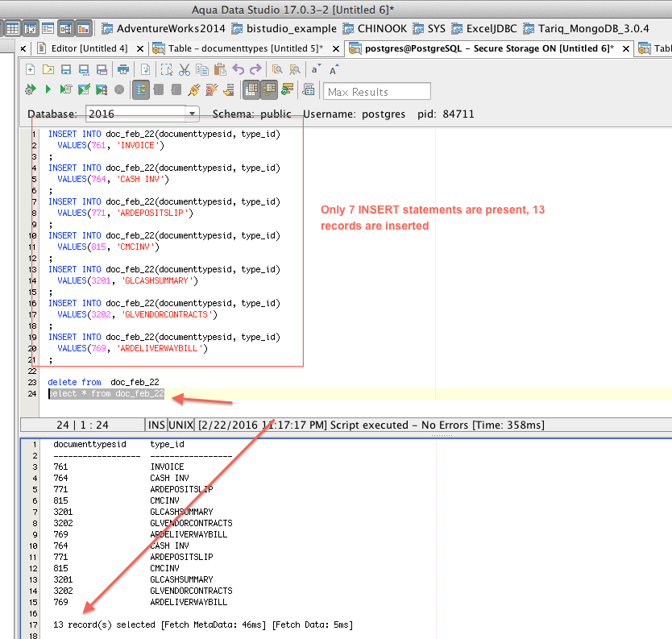Image resolution: width=672 pixels, height=639 pixels.
Task: Click the documenttypesid result column header
Action: coord(89,445)
